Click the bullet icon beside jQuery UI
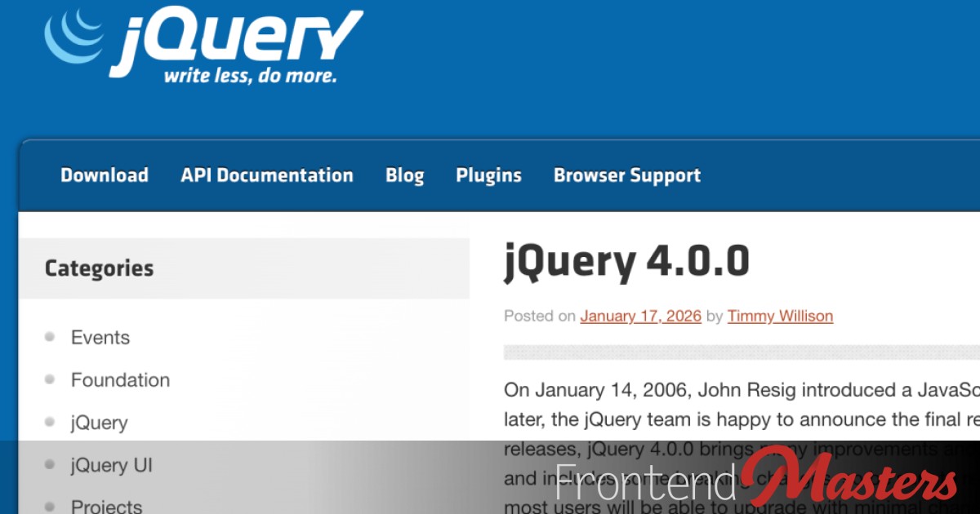The height and width of the screenshot is (514, 980). [x=49, y=465]
